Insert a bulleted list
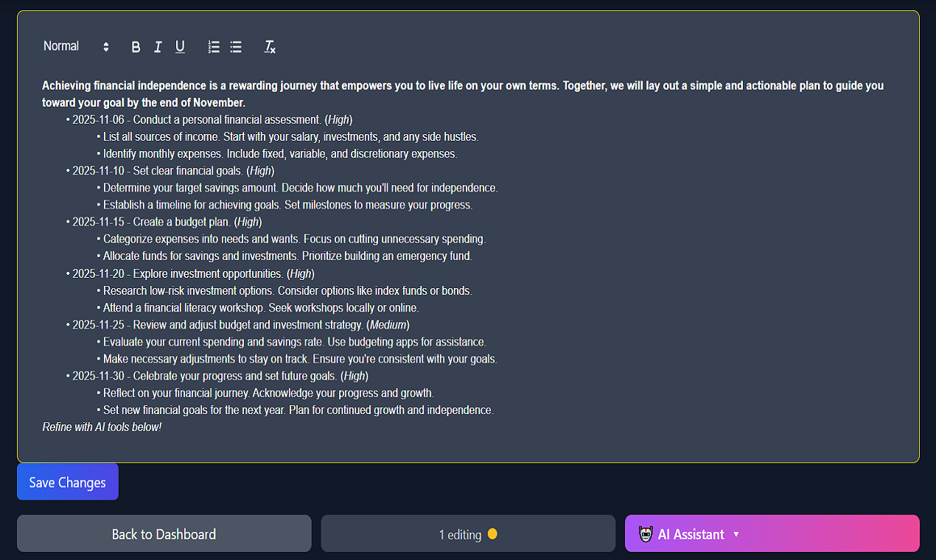This screenshot has height=560, width=936. tap(235, 46)
